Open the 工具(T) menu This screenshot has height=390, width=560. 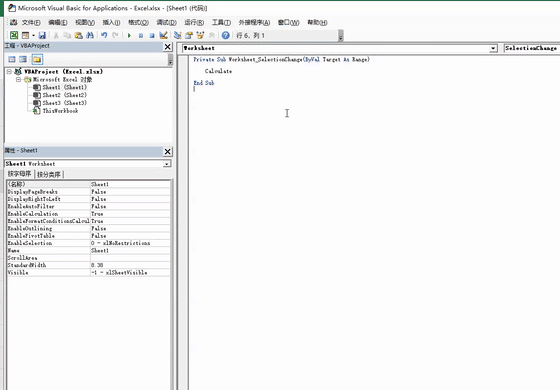click(x=221, y=22)
